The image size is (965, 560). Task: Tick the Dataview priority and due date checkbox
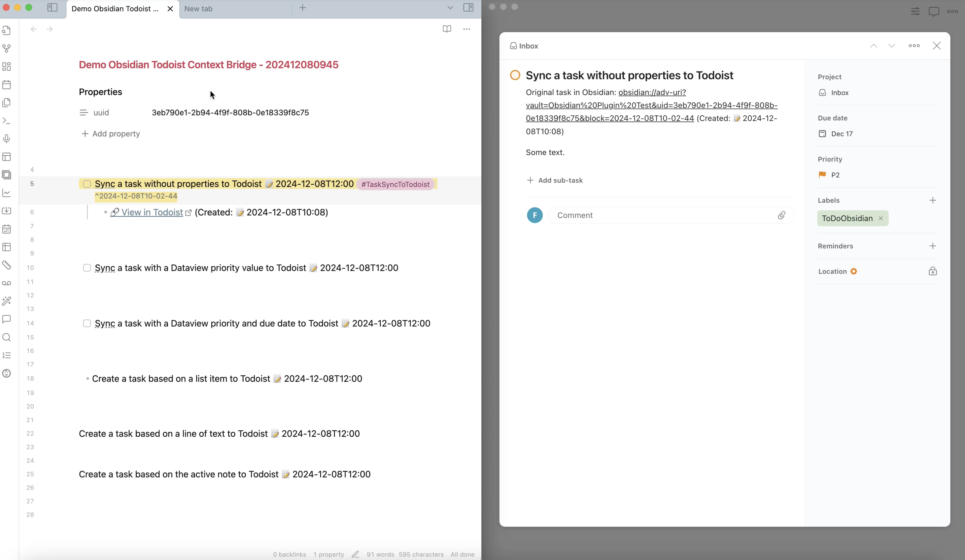coord(87,323)
